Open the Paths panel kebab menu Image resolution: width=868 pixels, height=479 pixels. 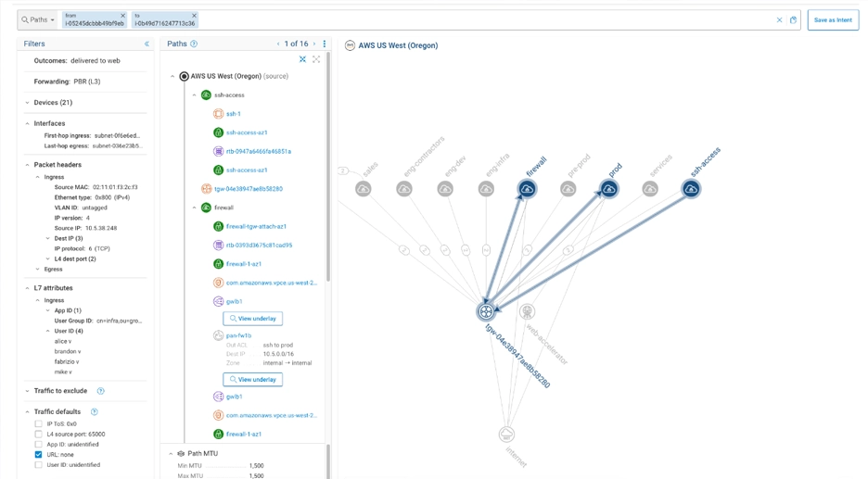[x=325, y=44]
